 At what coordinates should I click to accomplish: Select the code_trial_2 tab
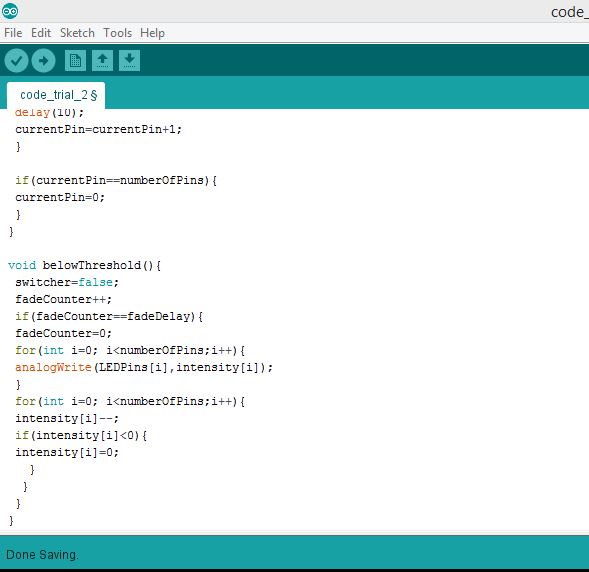pos(56,95)
